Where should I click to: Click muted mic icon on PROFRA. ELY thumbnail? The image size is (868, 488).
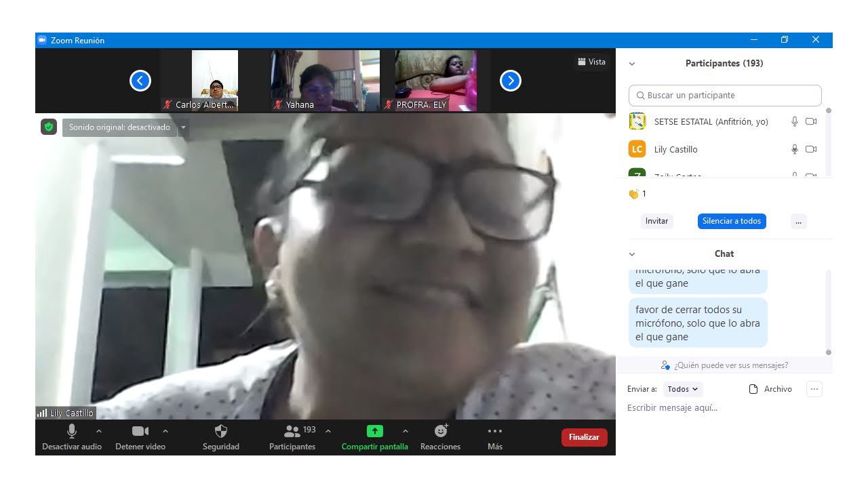[389, 105]
